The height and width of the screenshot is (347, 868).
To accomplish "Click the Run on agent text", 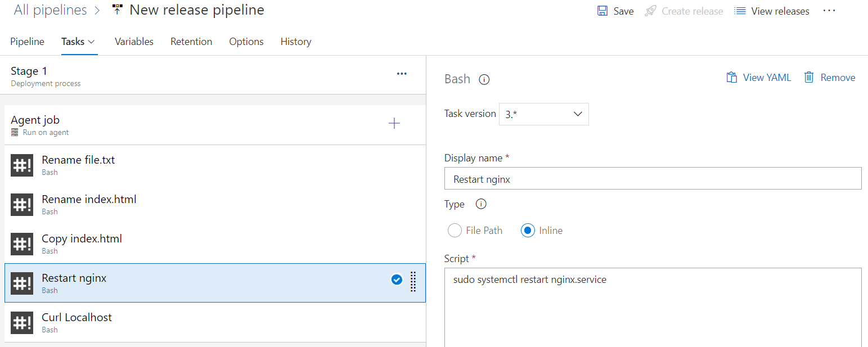I will pos(46,133).
